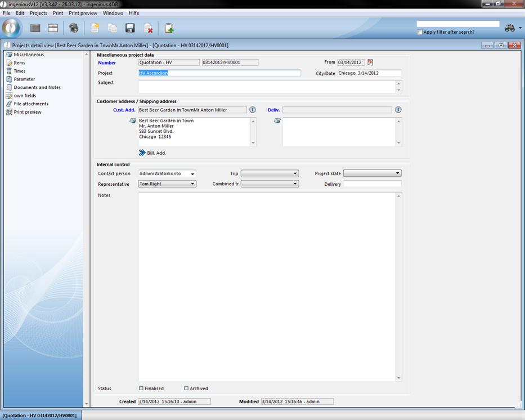Open the Trip dropdown list

[x=295, y=174]
